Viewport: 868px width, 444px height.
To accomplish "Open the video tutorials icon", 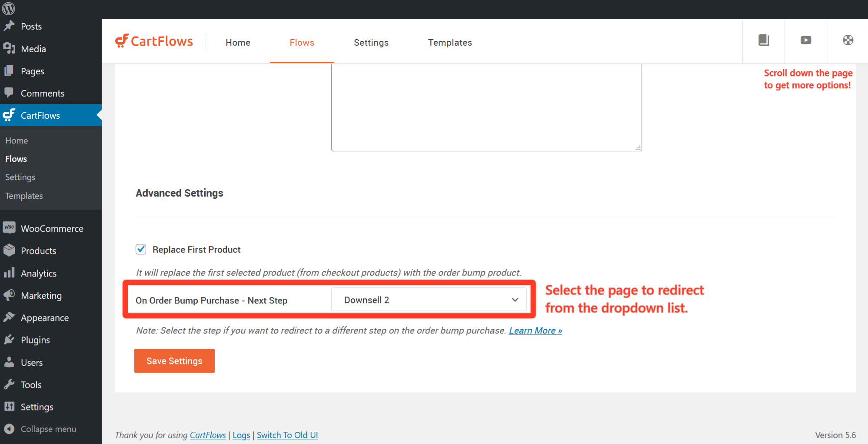I will click(806, 40).
